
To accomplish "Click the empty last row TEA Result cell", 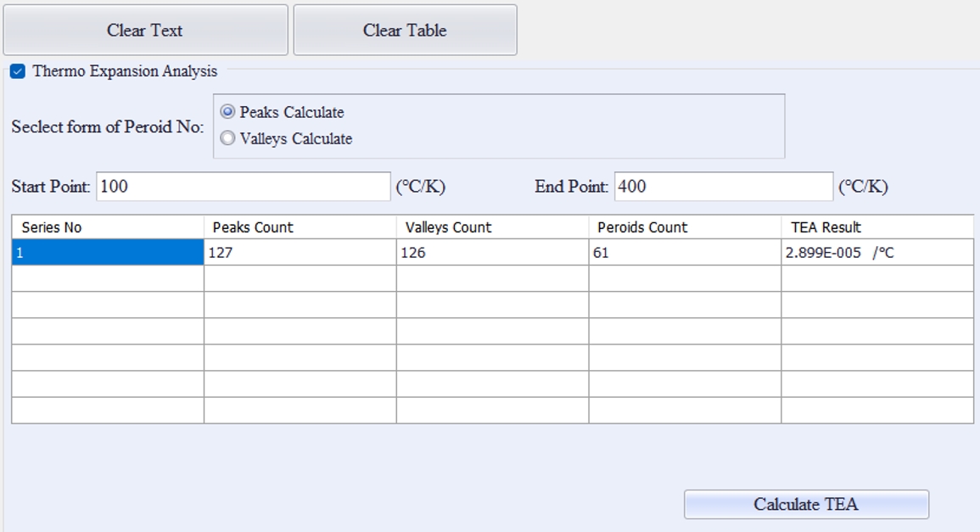I will coord(876,411).
